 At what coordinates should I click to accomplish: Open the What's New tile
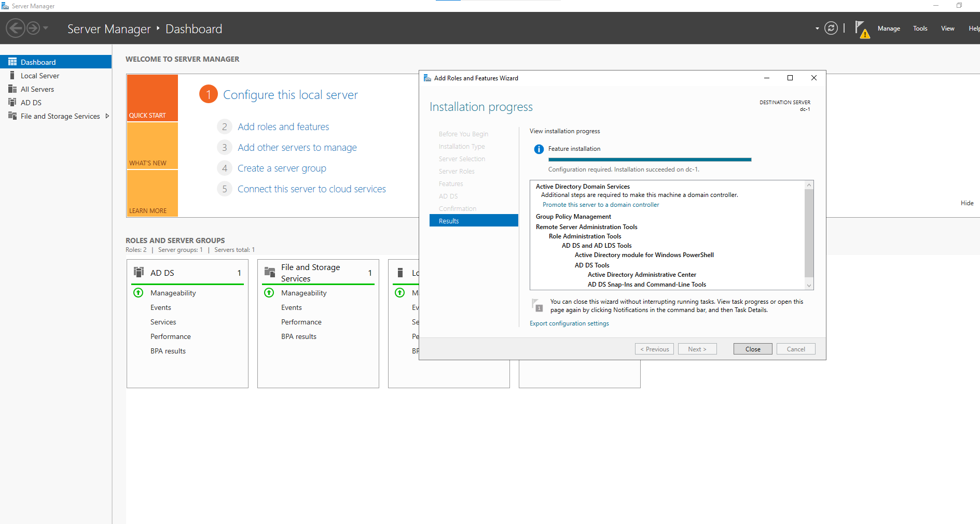[x=153, y=146]
